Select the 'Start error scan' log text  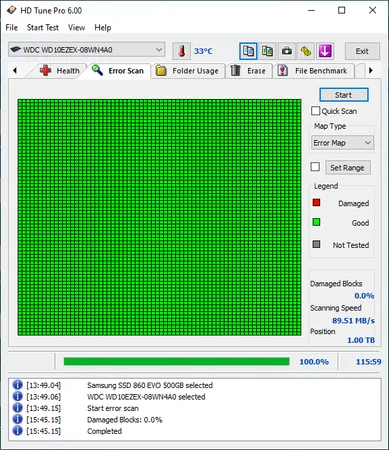pos(113,408)
